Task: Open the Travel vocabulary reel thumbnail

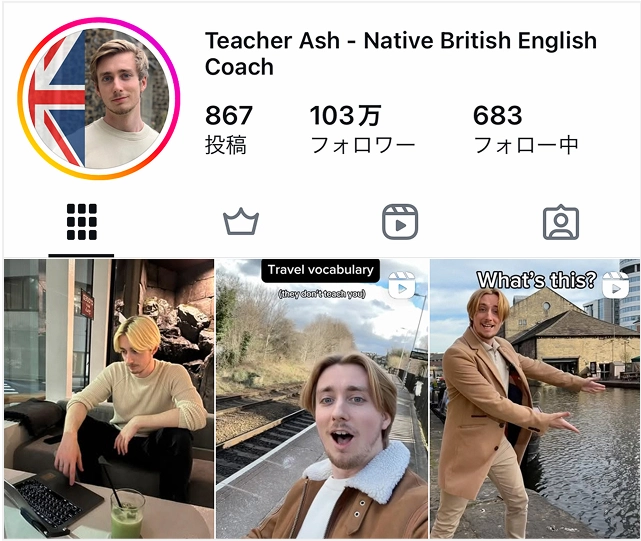Action: [x=322, y=399]
